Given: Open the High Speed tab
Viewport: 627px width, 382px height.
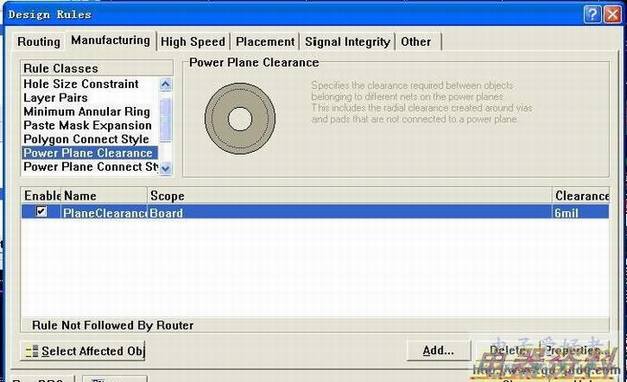Looking at the screenshot, I should 193,42.
